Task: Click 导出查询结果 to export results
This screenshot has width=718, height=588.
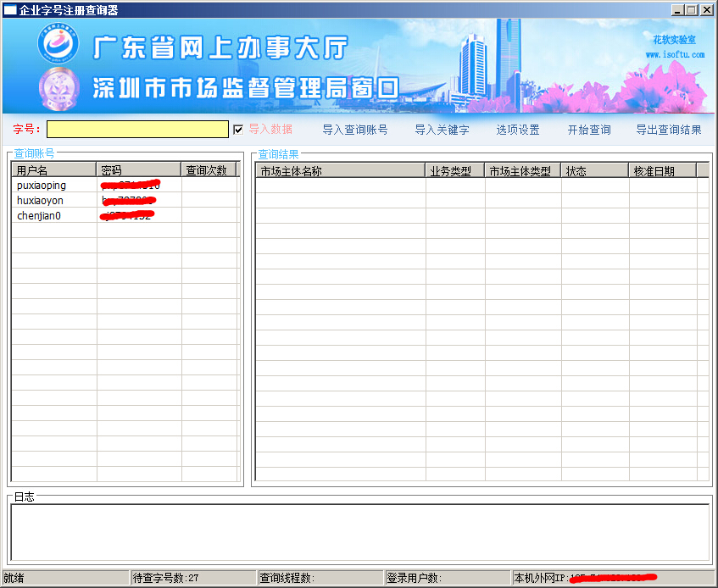Action: (669, 130)
